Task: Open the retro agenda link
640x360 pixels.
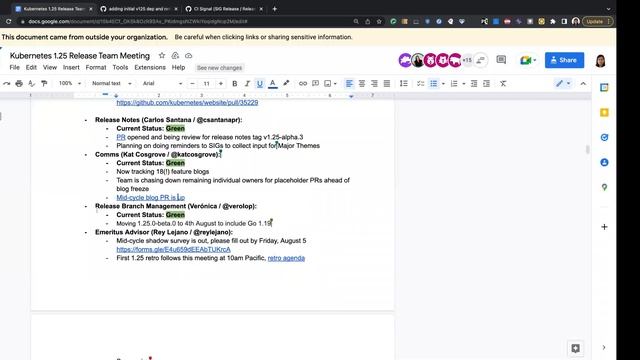Action: point(286,258)
